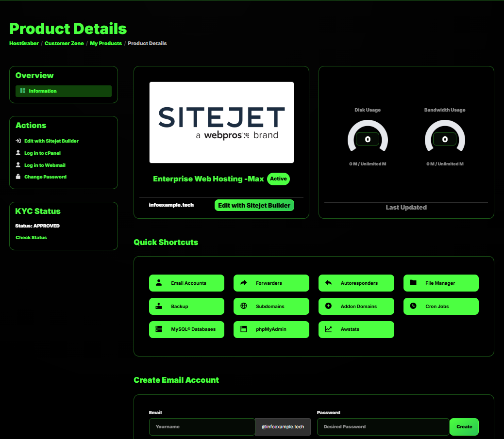Focus the Desired Password input field
Viewport: 504px width, 439px height.
pos(383,427)
